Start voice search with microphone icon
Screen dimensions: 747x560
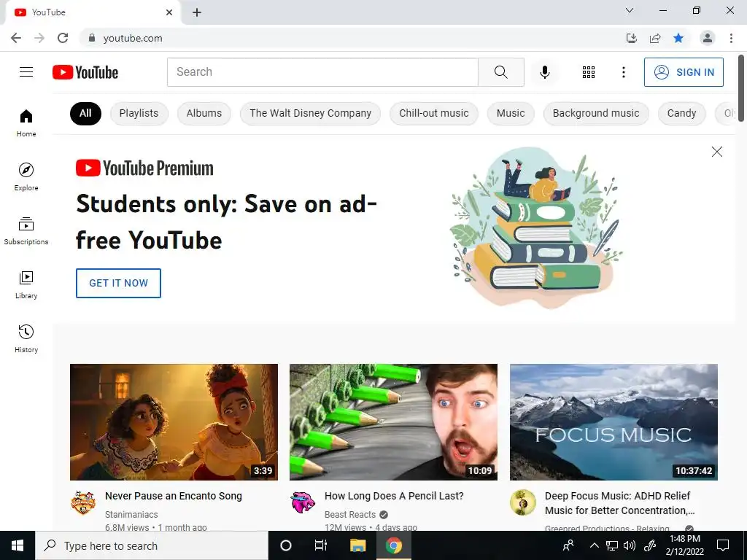pyautogui.click(x=544, y=72)
